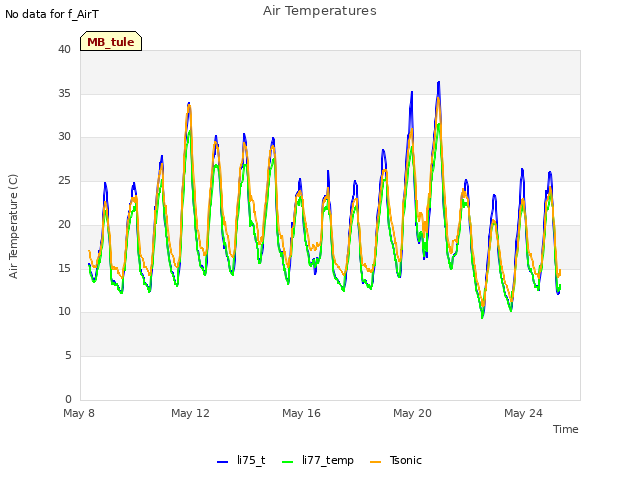Image resolution: width=640 pixels, height=480 pixels.
Task: Click the May 12 x-axis tick label
Action: 190,413
